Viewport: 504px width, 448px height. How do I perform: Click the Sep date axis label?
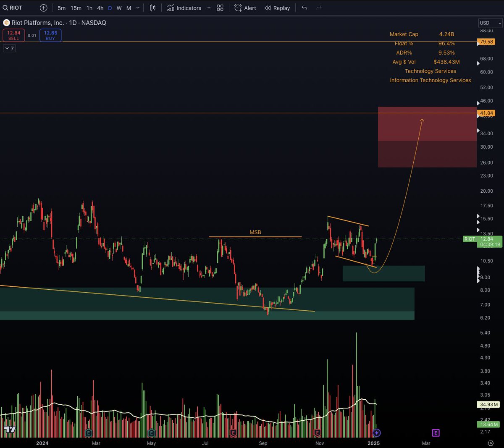[x=263, y=443]
